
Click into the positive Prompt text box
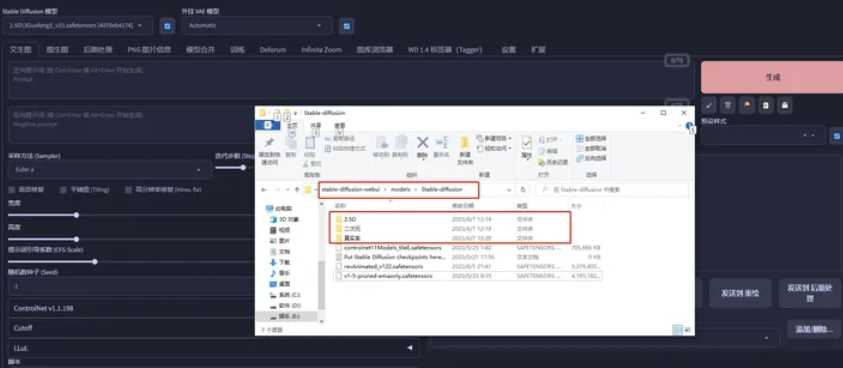(351, 80)
